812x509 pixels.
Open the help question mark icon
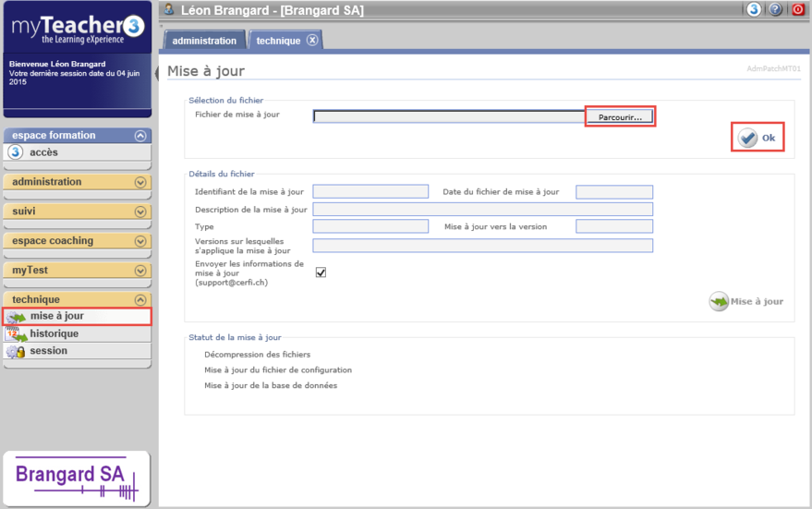point(776,10)
